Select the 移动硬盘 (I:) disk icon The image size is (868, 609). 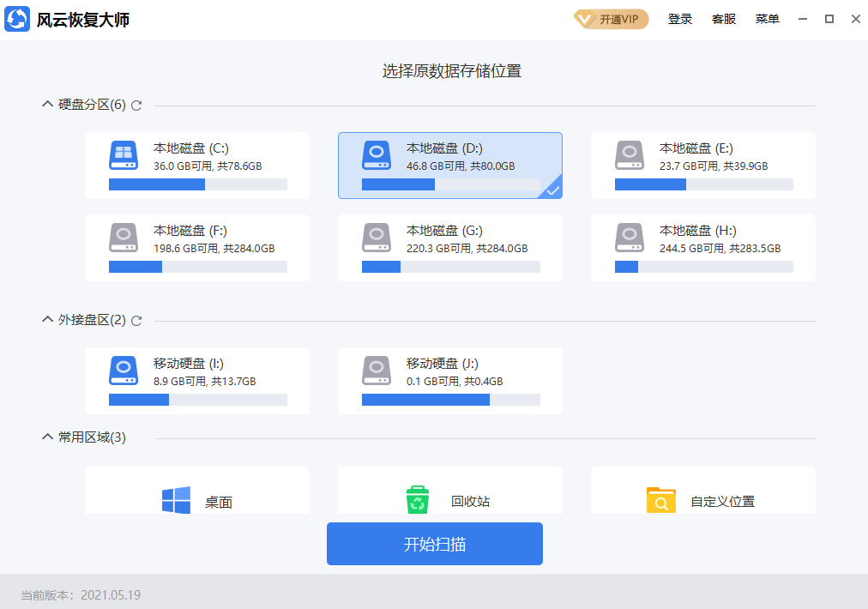124,371
